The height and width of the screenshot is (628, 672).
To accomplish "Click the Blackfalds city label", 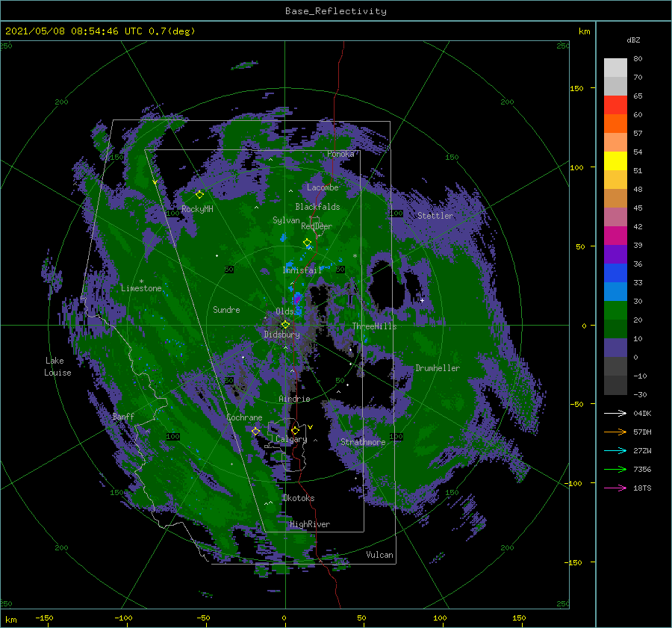I will coord(317,207).
